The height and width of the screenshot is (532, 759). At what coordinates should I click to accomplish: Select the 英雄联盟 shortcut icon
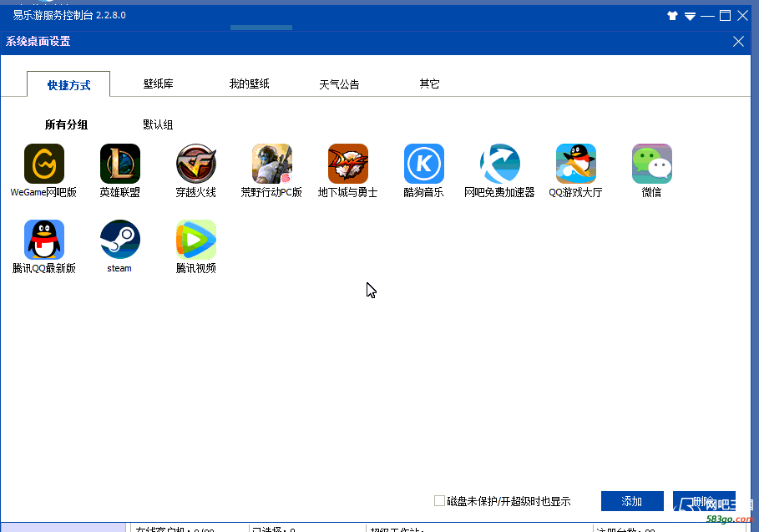[120, 164]
